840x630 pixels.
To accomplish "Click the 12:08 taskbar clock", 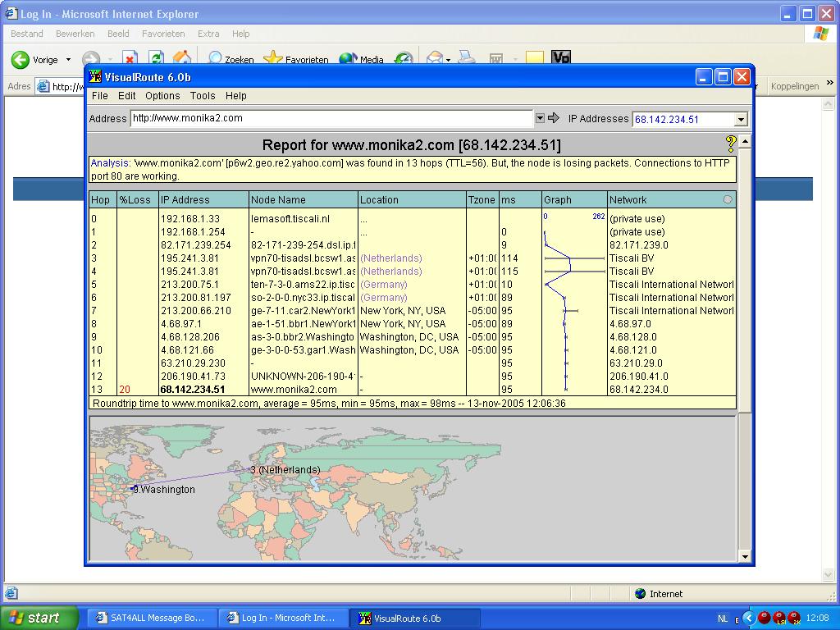I will (818, 619).
